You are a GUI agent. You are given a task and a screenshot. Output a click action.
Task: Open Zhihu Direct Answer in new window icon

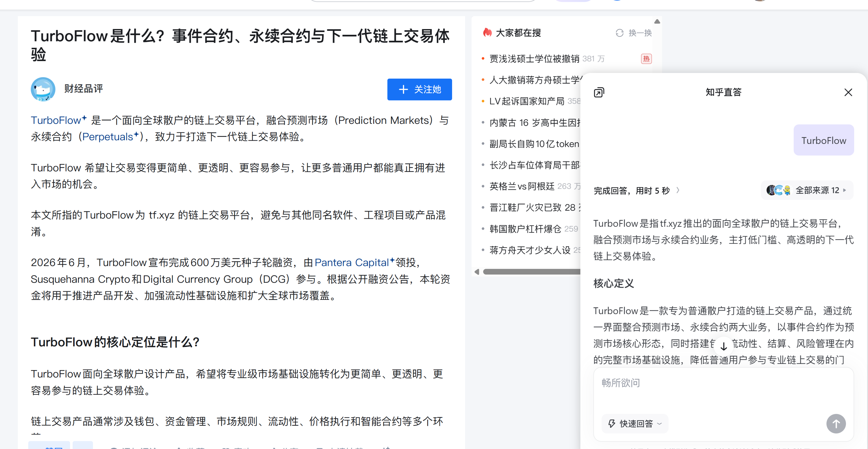pyautogui.click(x=599, y=92)
